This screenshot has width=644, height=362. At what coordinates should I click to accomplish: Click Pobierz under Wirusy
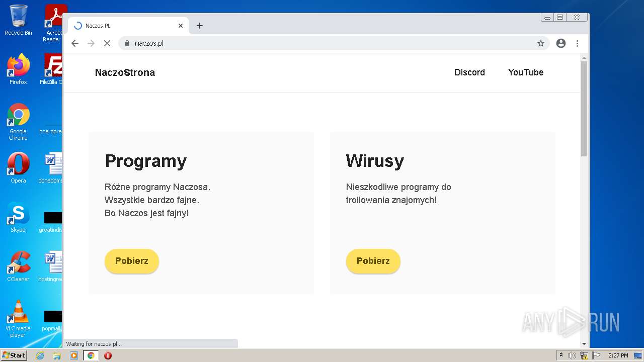[373, 261]
